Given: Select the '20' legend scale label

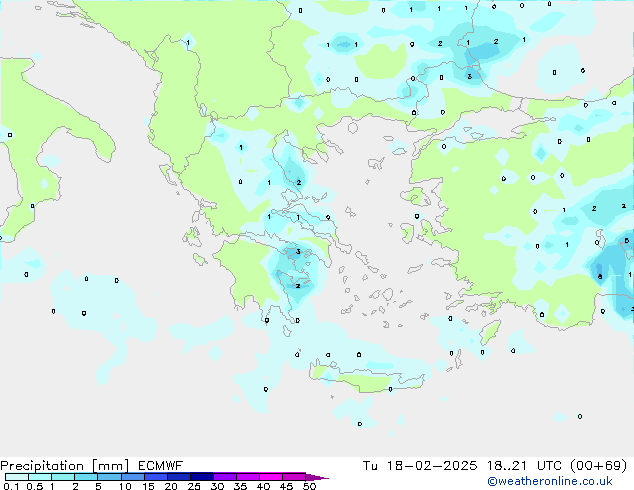Looking at the screenshot, I should click(x=171, y=486).
